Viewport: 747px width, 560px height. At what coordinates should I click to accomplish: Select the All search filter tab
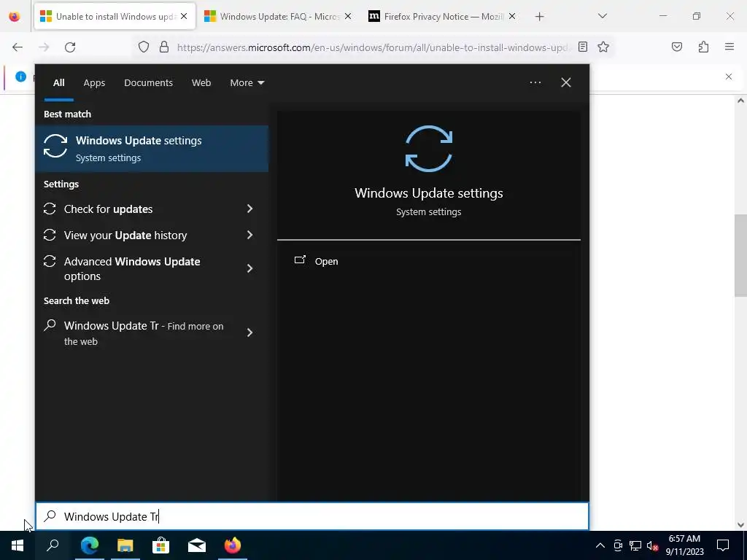[x=58, y=82]
